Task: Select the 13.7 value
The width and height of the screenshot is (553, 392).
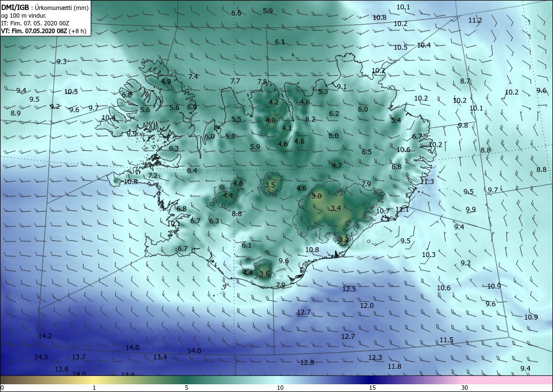Action: pyautogui.click(x=79, y=357)
